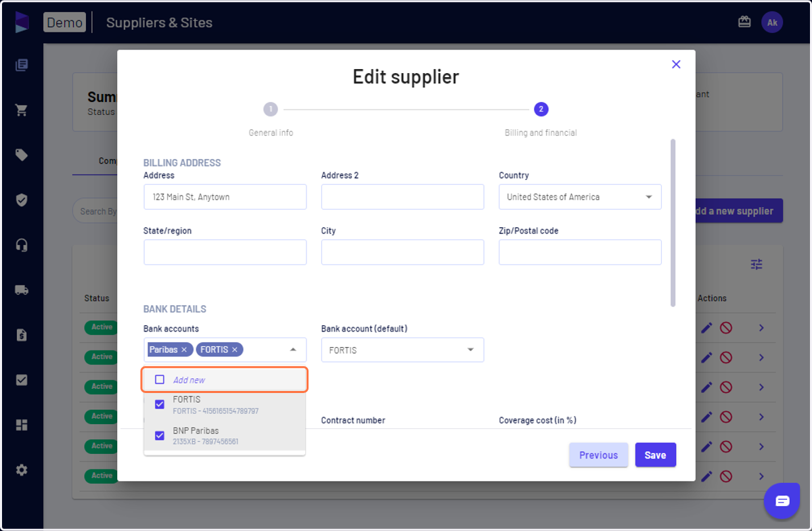Click the Search By field behind dialog
This screenshot has height=531, width=812.
[x=95, y=211]
